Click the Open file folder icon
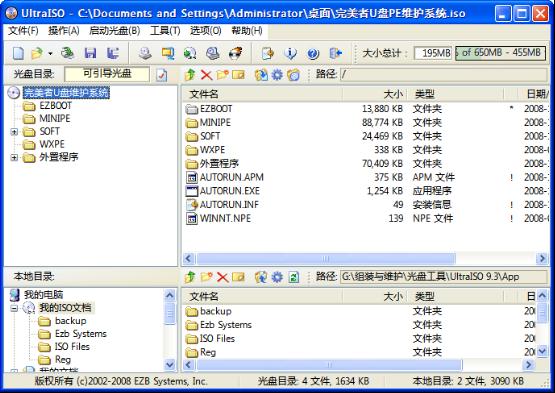The height and width of the screenshot is (393, 555). pos(37,53)
